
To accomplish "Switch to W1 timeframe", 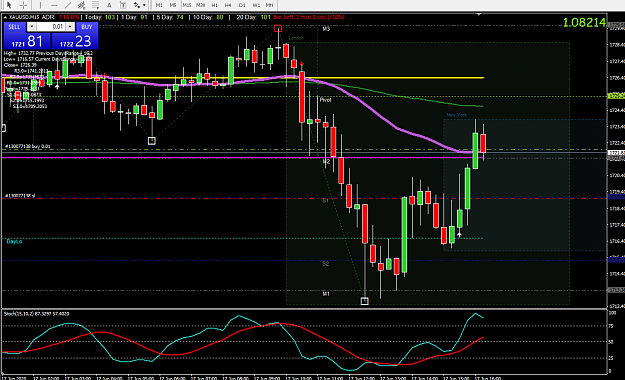I will (x=256, y=5).
